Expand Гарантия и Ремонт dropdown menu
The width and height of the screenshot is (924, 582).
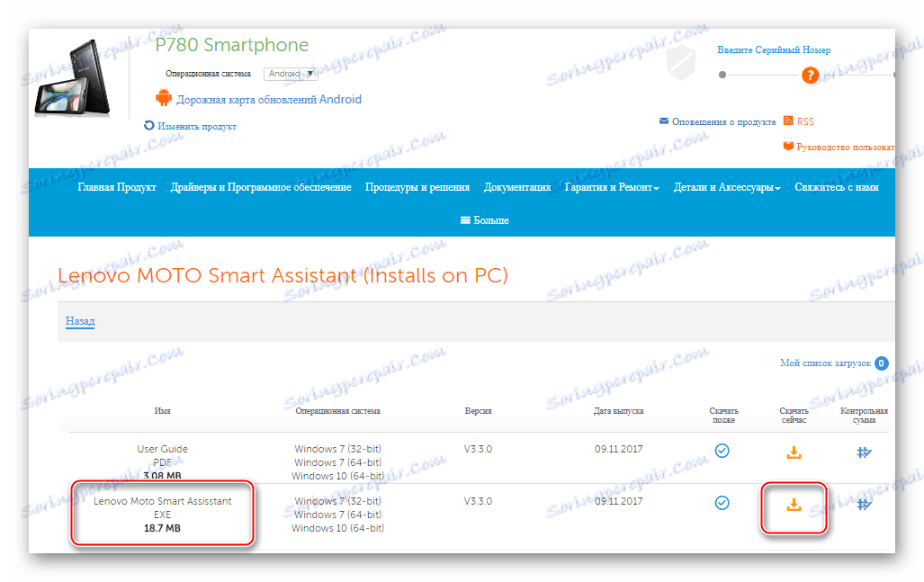pos(612,187)
